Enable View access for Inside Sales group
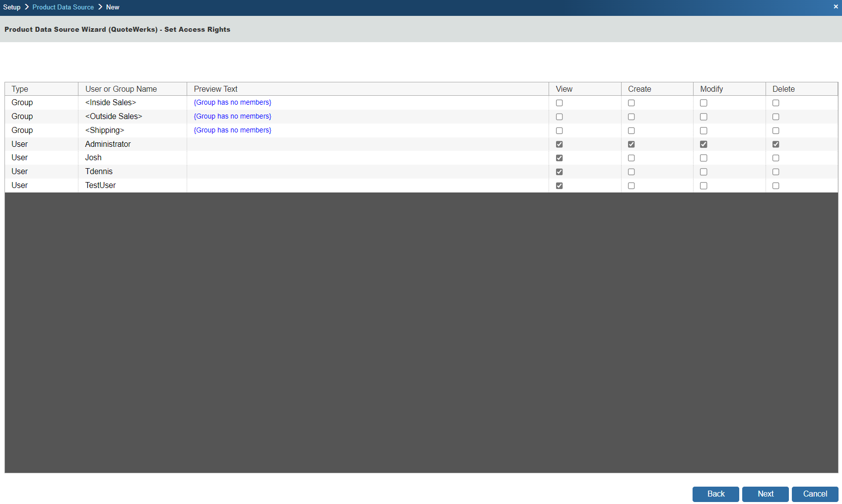Image resolution: width=842 pixels, height=504 pixels. pyautogui.click(x=560, y=103)
